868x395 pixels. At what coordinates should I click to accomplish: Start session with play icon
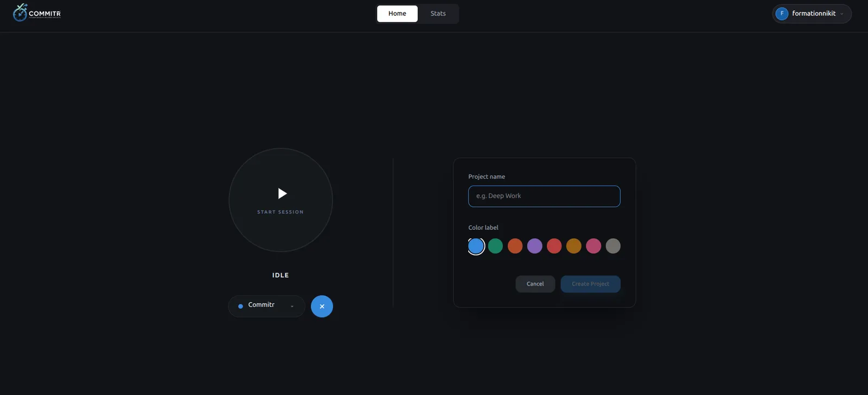pos(280,200)
